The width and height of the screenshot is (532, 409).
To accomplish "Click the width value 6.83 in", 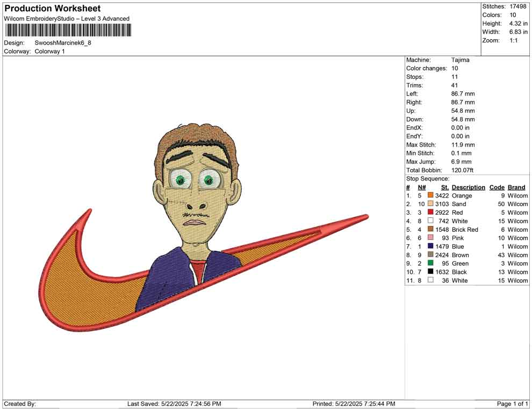I will [x=518, y=32].
